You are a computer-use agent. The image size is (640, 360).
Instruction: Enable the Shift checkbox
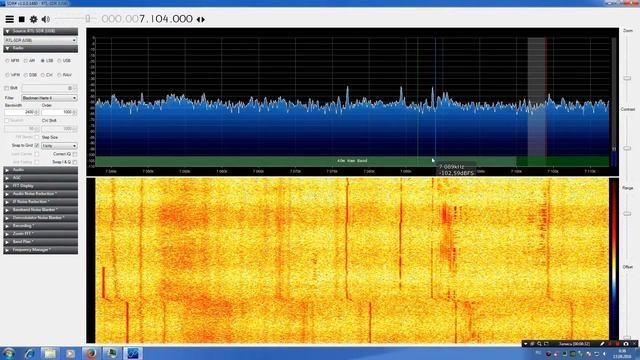click(7, 88)
